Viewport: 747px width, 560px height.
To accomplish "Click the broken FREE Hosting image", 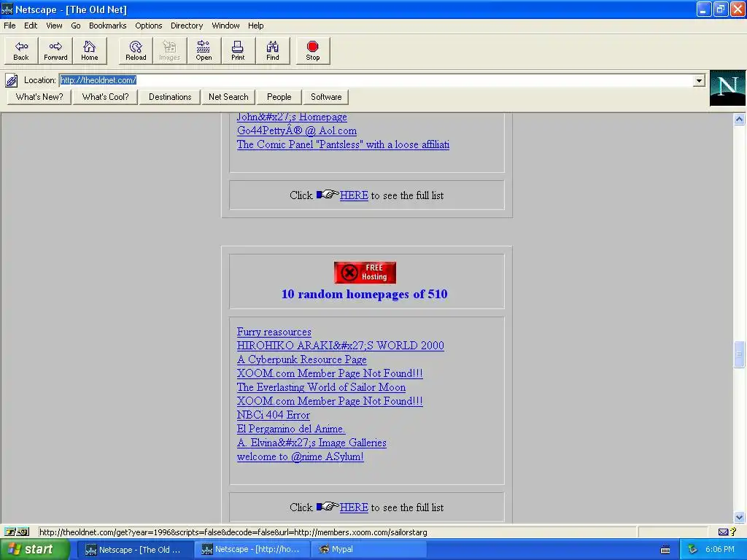I will coord(365,273).
